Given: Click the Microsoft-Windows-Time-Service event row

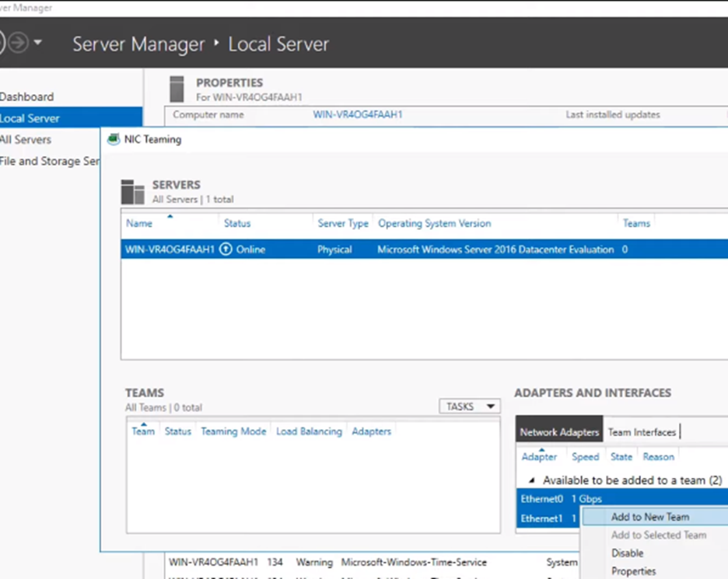Looking at the screenshot, I should [x=373, y=562].
